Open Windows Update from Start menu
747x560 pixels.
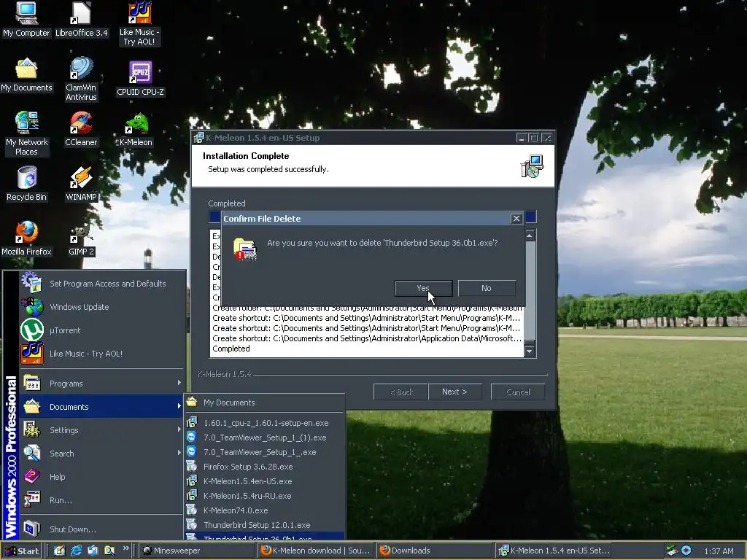pos(101,307)
